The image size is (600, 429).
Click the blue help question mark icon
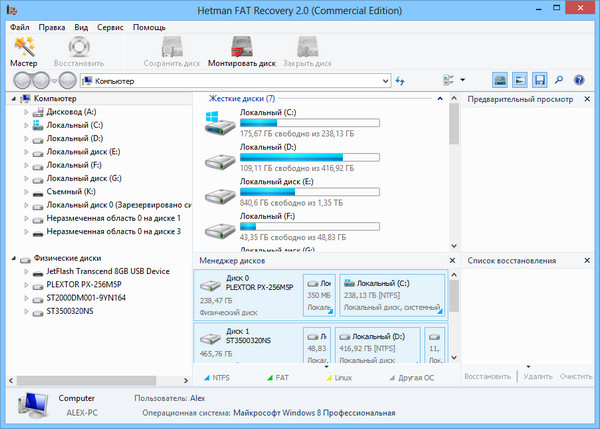(x=580, y=80)
